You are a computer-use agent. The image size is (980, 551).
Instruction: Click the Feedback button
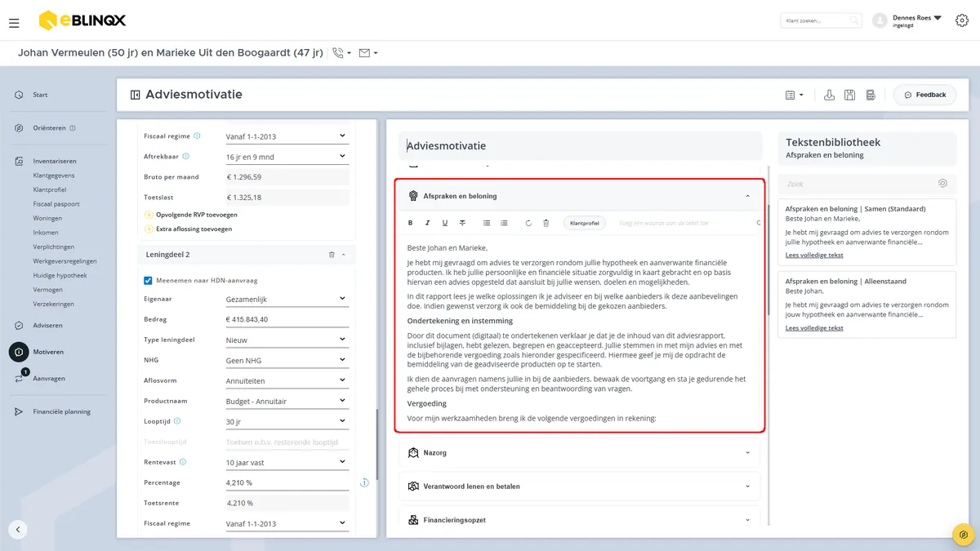click(924, 95)
